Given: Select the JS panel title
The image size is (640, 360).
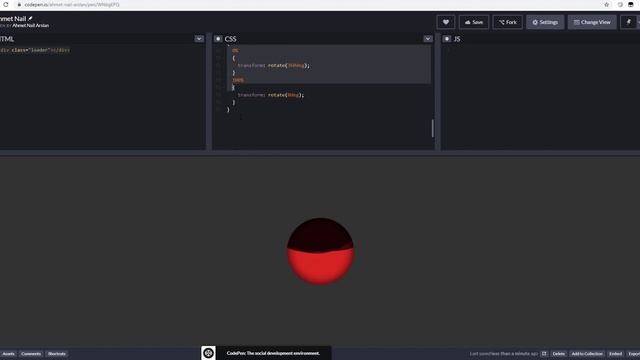Looking at the screenshot, I should tap(457, 39).
